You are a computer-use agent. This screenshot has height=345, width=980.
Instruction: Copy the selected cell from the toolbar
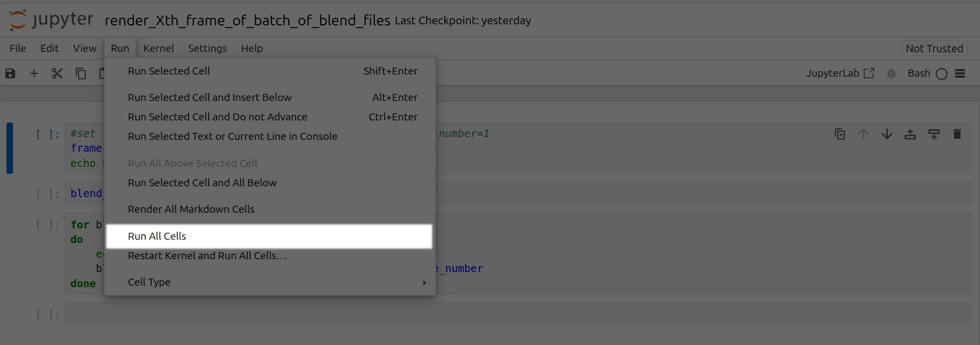[x=81, y=73]
